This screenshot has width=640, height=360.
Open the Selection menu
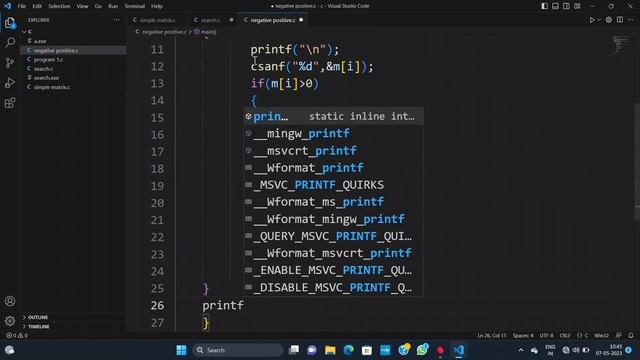pos(59,6)
